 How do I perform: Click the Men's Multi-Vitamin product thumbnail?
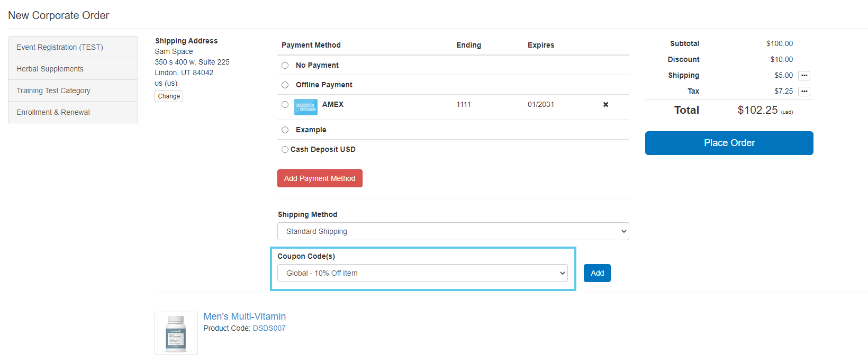click(x=176, y=333)
